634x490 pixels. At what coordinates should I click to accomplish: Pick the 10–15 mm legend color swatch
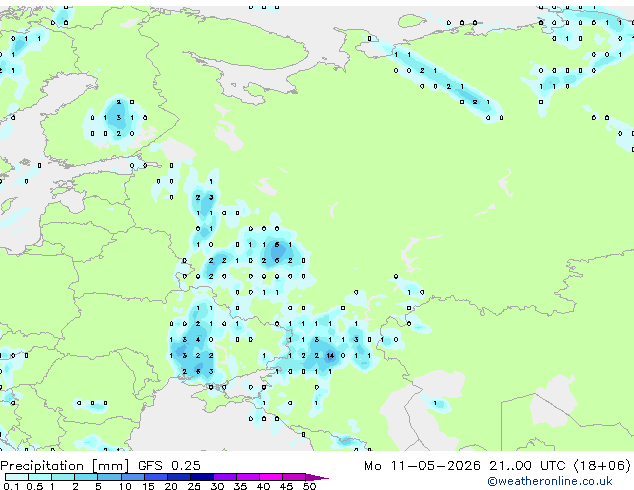[x=133, y=477]
